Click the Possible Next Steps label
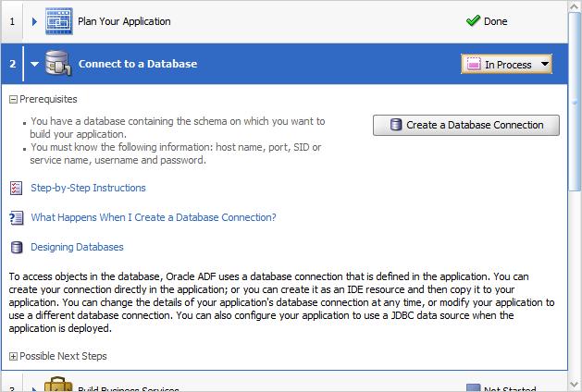This screenshot has width=582, height=392. (x=63, y=356)
